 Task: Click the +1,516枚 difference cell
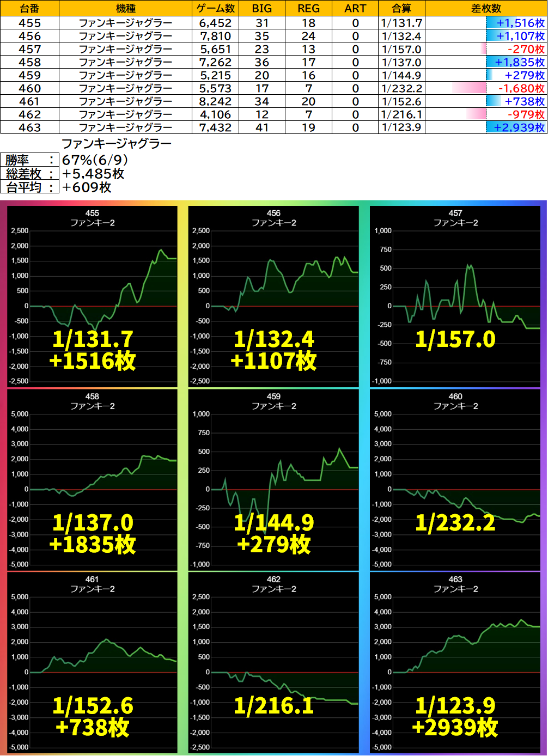(x=486, y=23)
